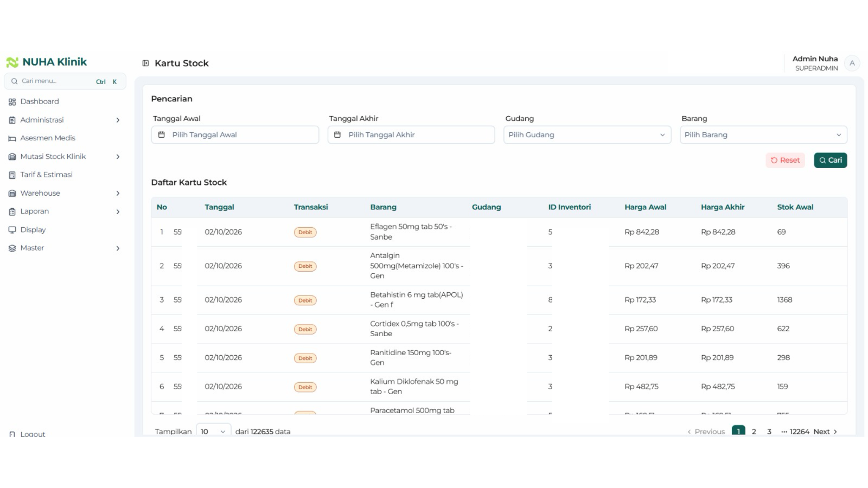
Task: Click the Tarif & Estimasi calculator icon
Action: click(x=12, y=175)
